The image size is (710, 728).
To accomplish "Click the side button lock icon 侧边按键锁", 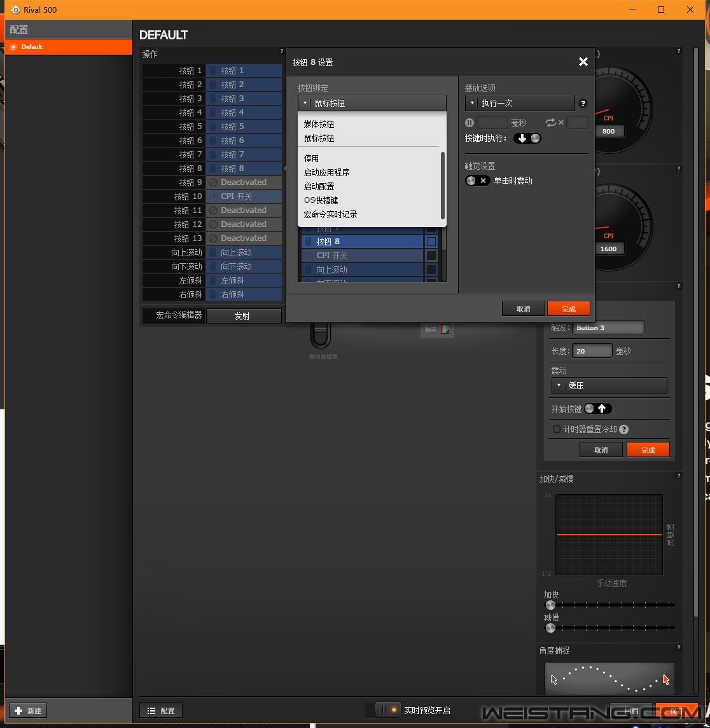I will [320, 335].
